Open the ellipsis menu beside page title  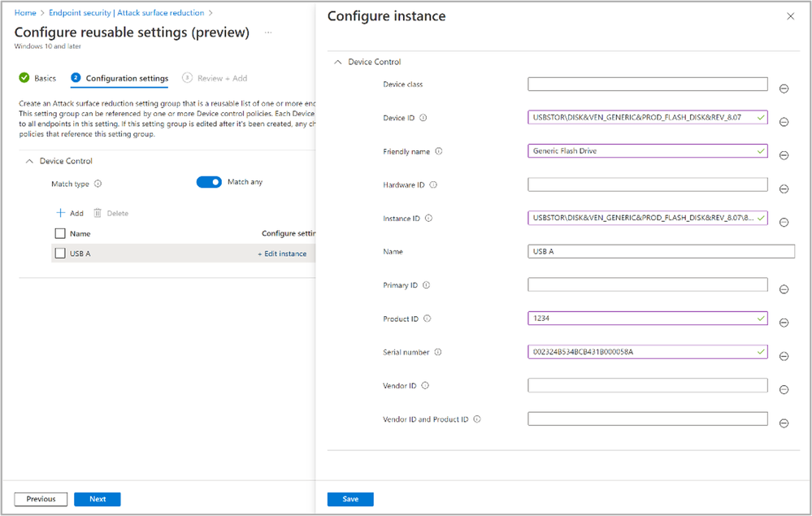[x=267, y=33]
